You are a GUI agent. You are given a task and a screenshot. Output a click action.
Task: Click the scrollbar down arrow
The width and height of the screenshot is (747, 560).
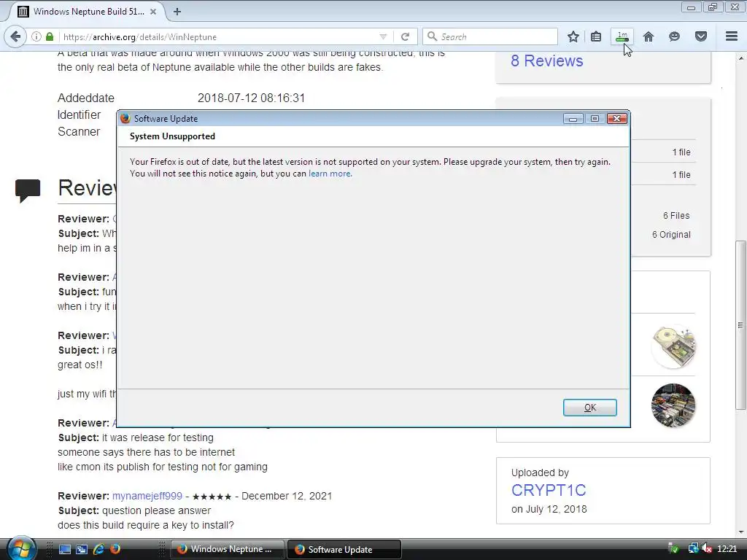pos(740,532)
